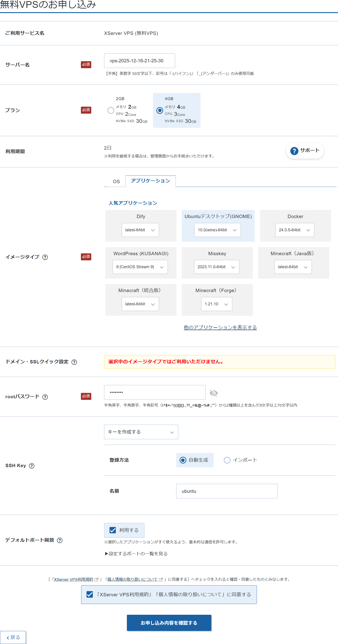Click the Misskey card title
Viewport: 338px width, 644px height.
coord(217,254)
